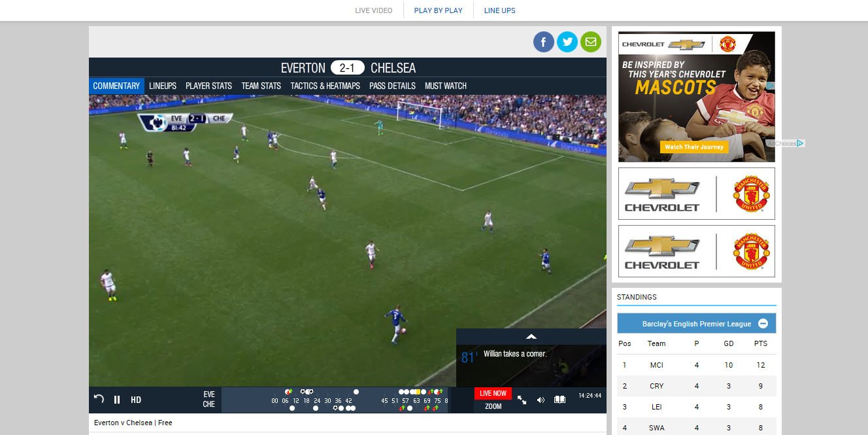Screen dimensions: 868x435
Task: Open the MUST WATCH tab
Action: pos(446,86)
